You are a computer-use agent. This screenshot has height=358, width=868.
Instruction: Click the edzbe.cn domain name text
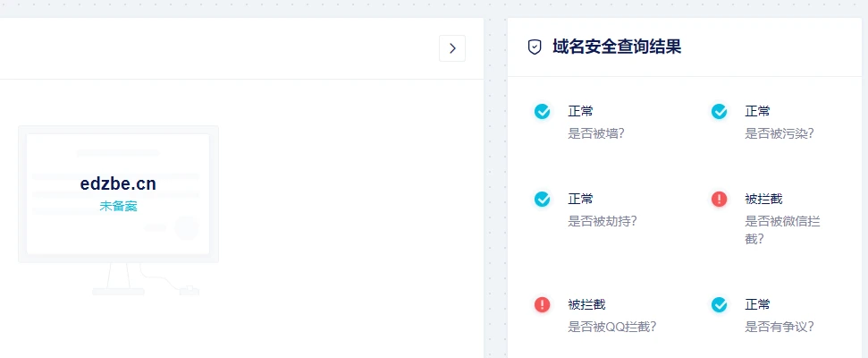coord(118,183)
